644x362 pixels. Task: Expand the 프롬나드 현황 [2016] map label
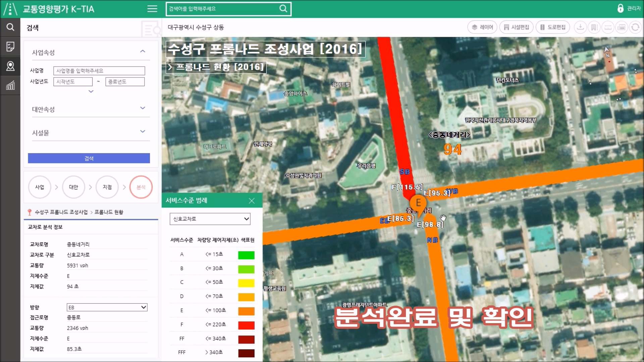point(216,67)
